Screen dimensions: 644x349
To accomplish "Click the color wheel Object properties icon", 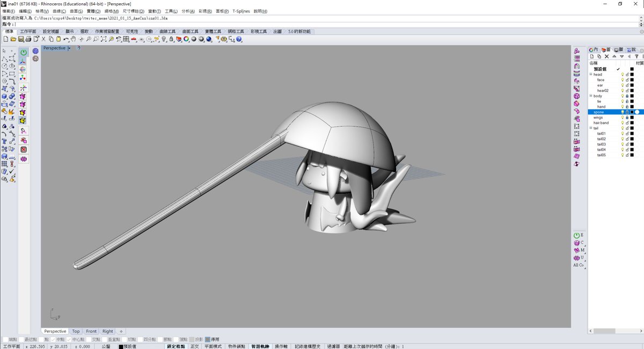I will coord(186,39).
